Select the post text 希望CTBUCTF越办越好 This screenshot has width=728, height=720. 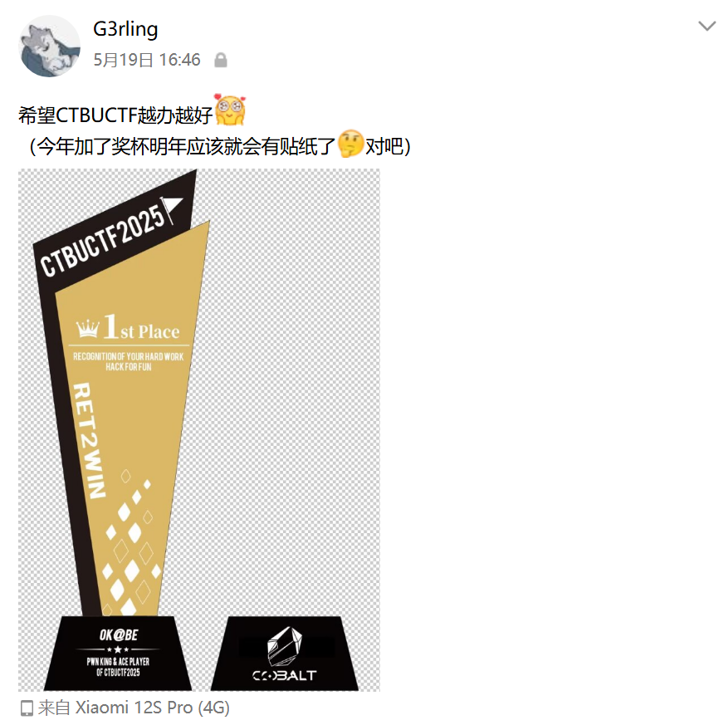pos(115,115)
